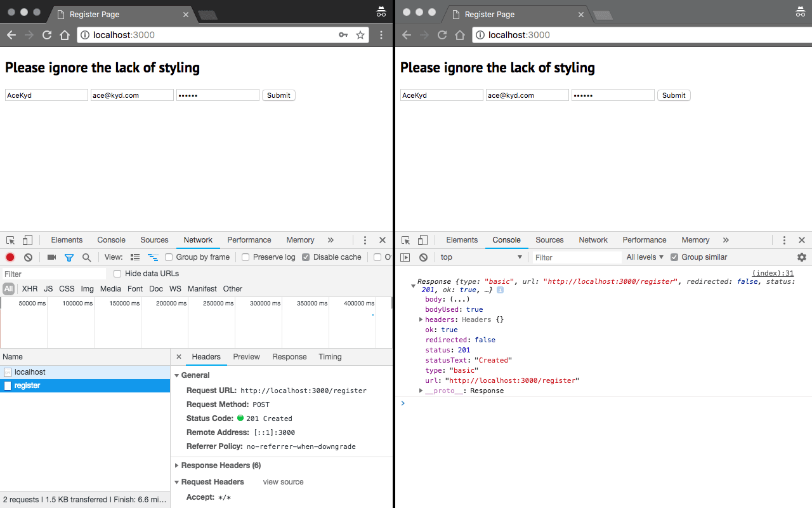The width and height of the screenshot is (812, 508).
Task: Open DevTools settings with the gear icon
Action: pyautogui.click(x=802, y=257)
